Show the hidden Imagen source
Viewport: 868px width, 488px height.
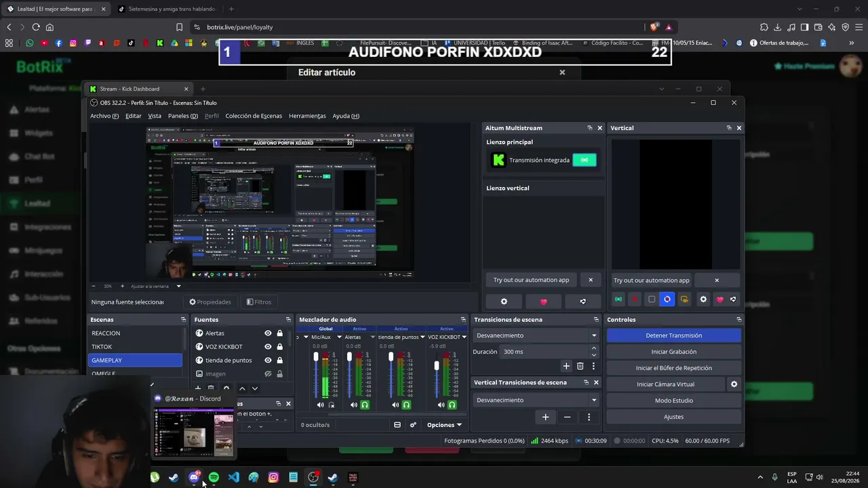[x=268, y=373]
